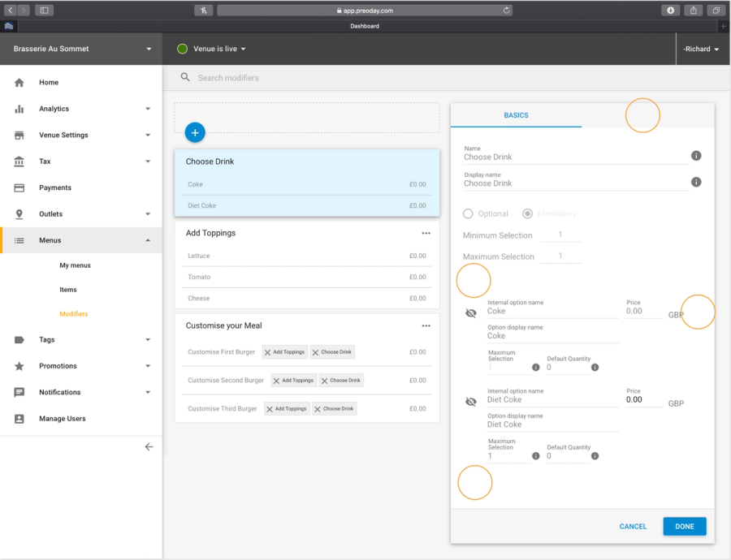Go back with the browser back arrow
The height and width of the screenshot is (560, 731).
(11, 11)
